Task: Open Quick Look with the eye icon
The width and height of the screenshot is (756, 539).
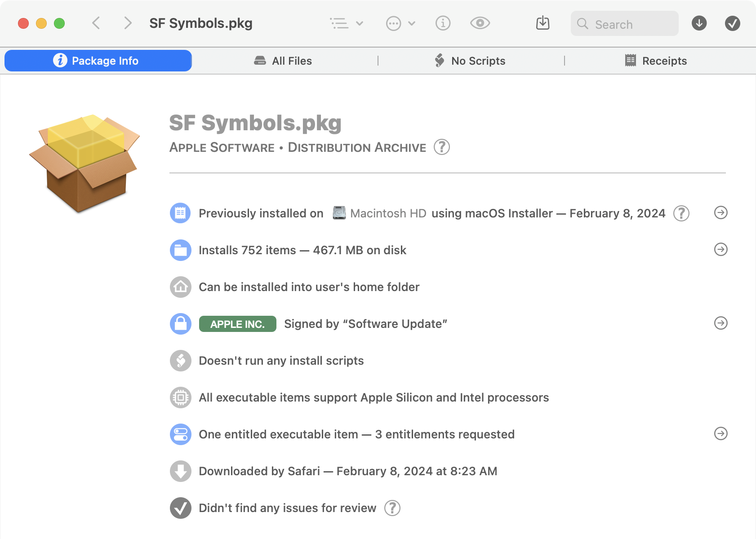Action: coord(480,23)
